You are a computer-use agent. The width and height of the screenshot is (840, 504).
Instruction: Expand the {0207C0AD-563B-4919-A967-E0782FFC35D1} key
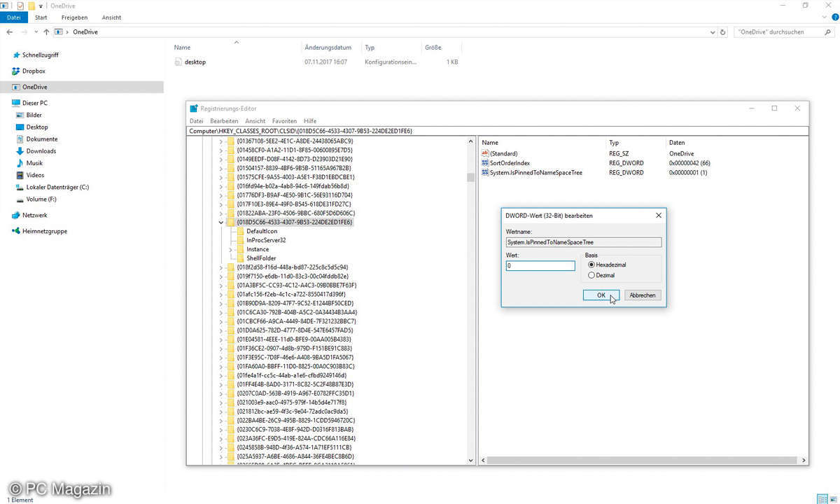tap(221, 393)
